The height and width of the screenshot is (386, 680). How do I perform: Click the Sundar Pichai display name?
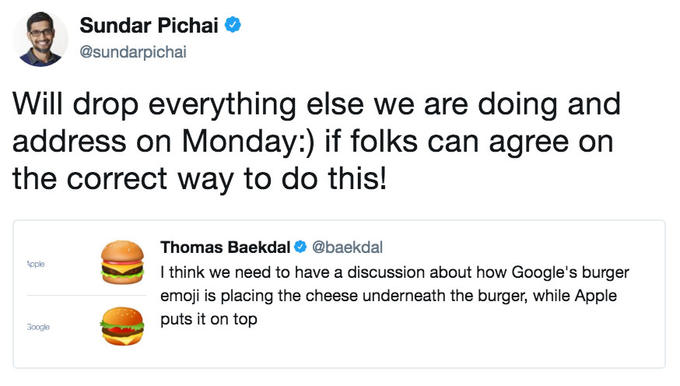(x=149, y=25)
